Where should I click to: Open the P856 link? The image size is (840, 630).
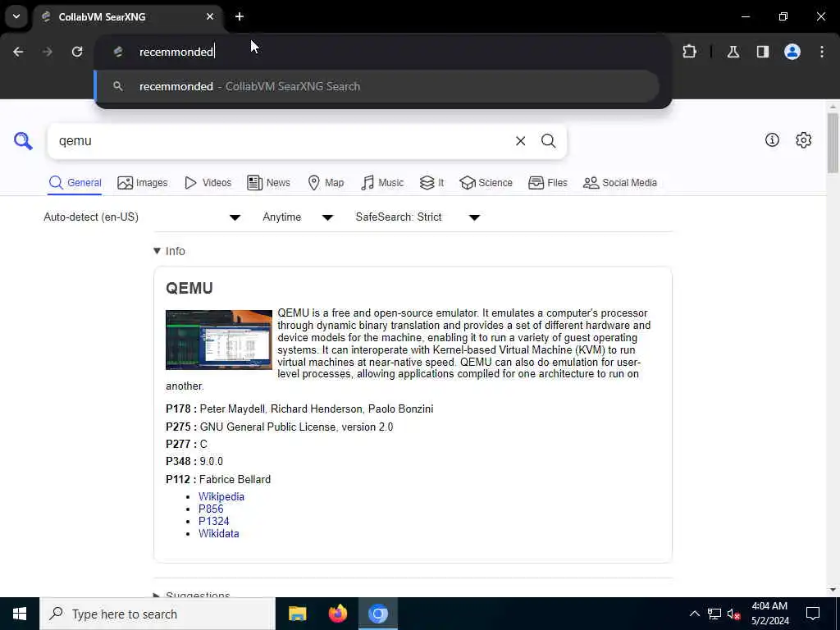tap(211, 509)
